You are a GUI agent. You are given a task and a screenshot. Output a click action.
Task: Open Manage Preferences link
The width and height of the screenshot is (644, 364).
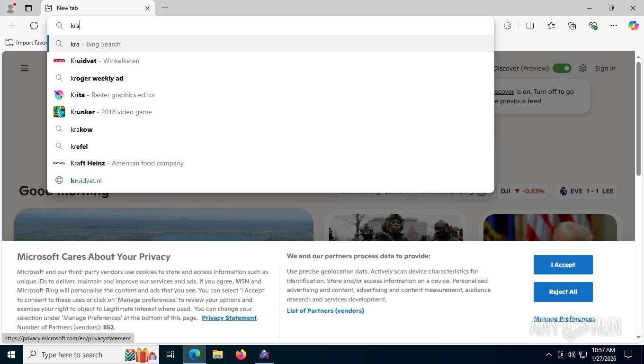pyautogui.click(x=564, y=318)
